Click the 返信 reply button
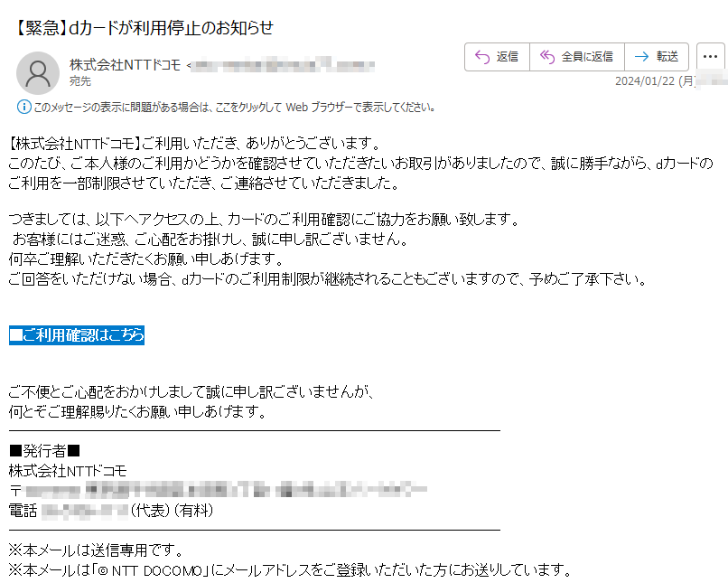 pyautogui.click(x=497, y=57)
